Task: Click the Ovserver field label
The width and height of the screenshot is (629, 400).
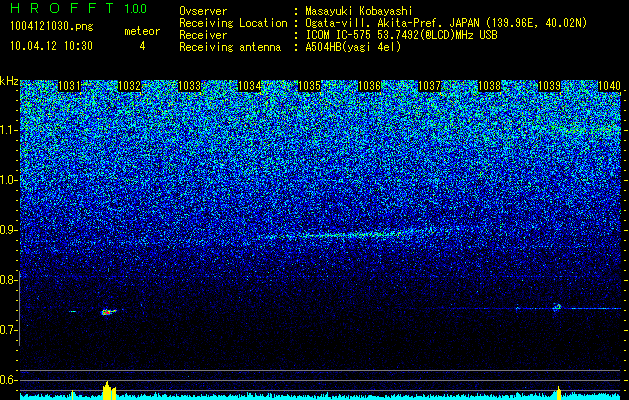Action: 203,11
